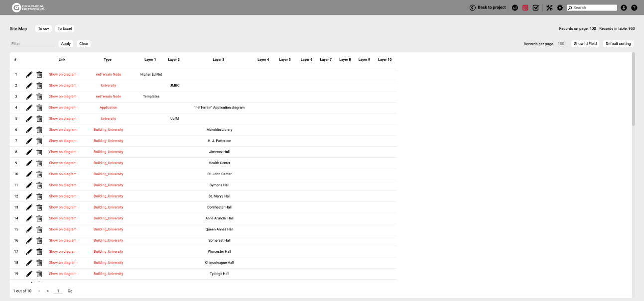Click the To Excel export button
The height and width of the screenshot is (301, 644).
tap(65, 29)
